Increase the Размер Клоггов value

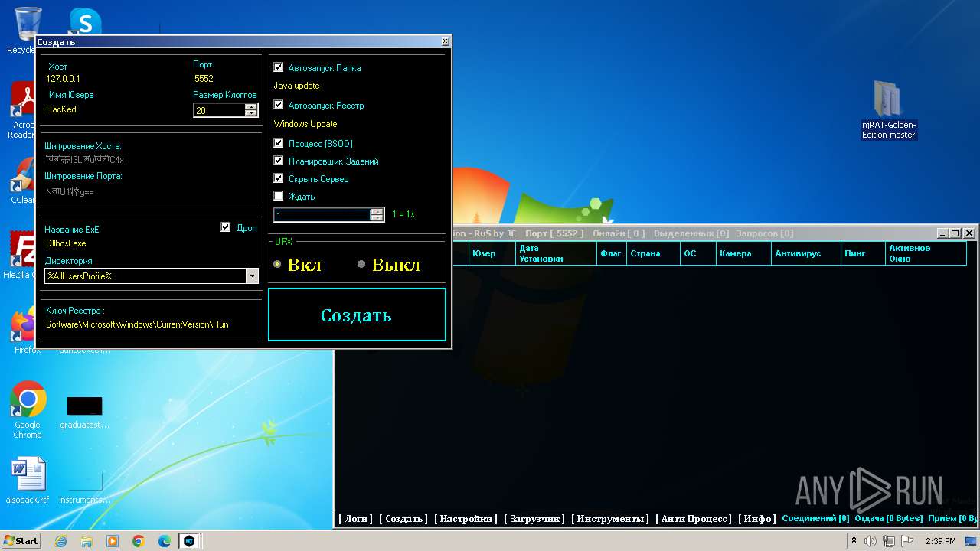[x=251, y=107]
